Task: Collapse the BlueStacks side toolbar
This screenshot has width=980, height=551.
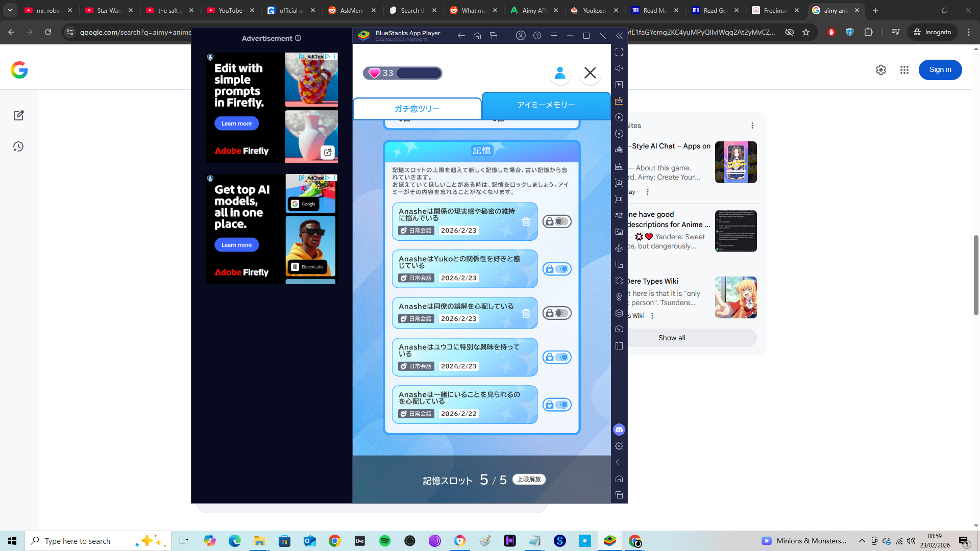Action: click(x=619, y=36)
